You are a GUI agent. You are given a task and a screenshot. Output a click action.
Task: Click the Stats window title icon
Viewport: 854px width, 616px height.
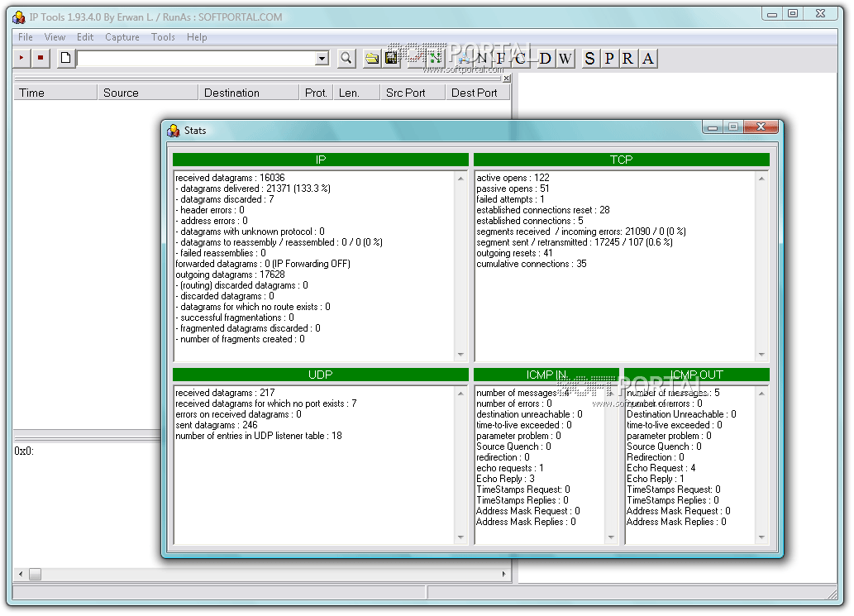[x=174, y=131]
